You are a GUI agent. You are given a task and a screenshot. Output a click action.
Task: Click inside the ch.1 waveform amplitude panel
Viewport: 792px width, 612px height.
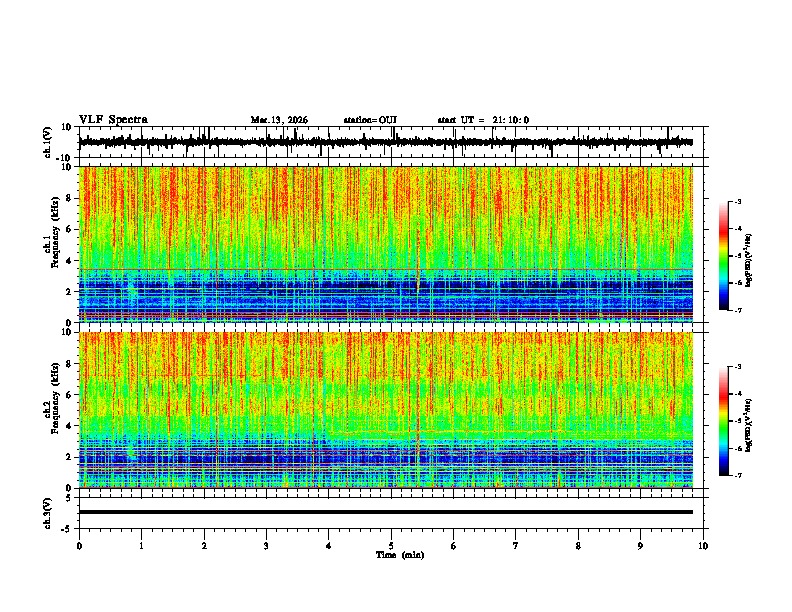[391, 142]
